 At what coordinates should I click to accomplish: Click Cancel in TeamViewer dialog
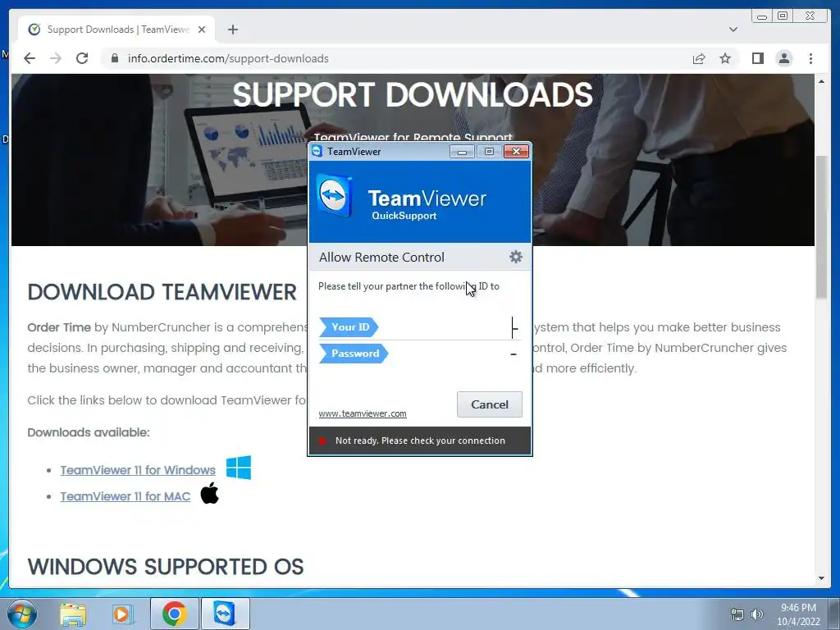pyautogui.click(x=489, y=404)
